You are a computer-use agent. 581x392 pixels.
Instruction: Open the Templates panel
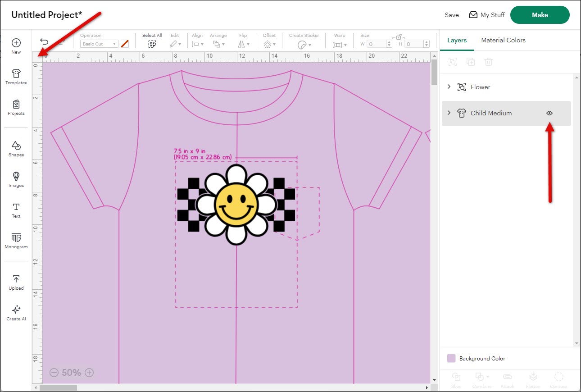(16, 76)
